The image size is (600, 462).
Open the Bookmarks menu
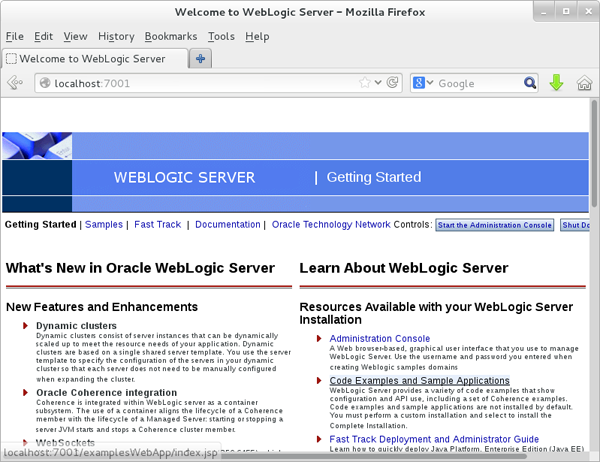coord(171,36)
